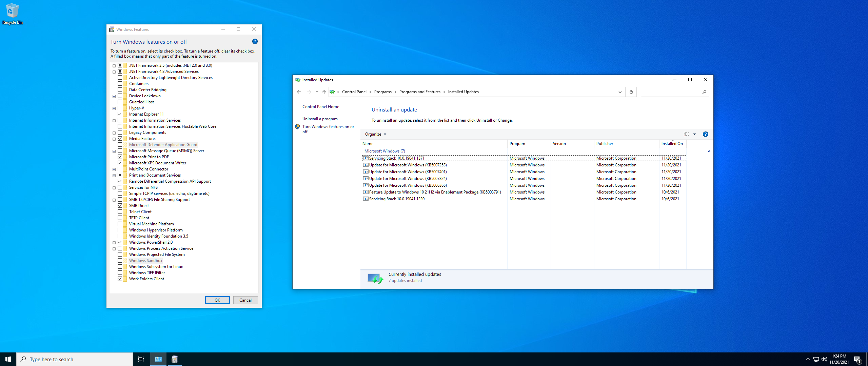Collapse the Microsoft Windows (7) group
Image resolution: width=868 pixels, height=366 pixels.
709,151
